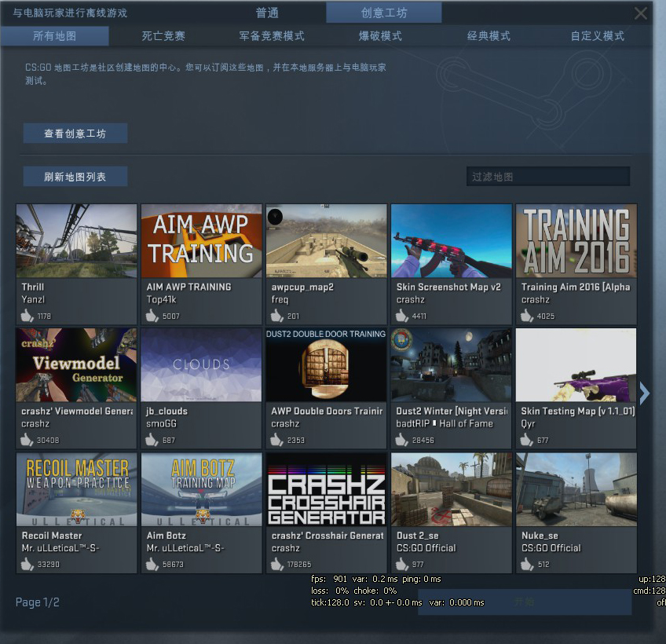The height and width of the screenshot is (644, 666).
Task: Focus the 过滤地图 search field
Action: click(547, 177)
